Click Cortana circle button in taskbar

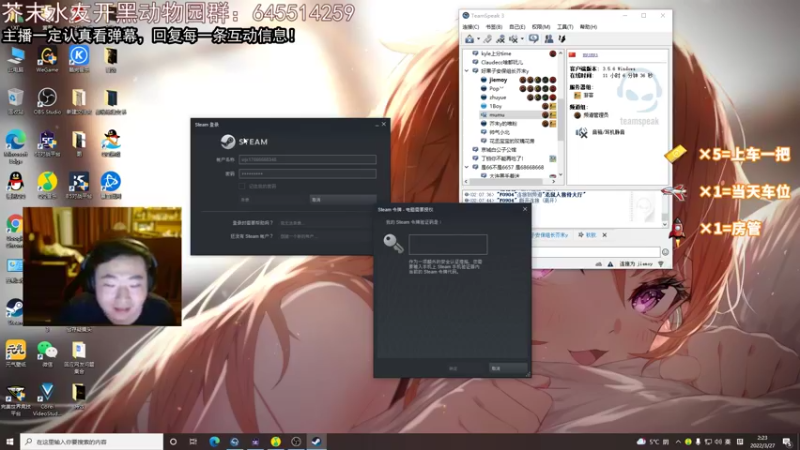(x=173, y=441)
